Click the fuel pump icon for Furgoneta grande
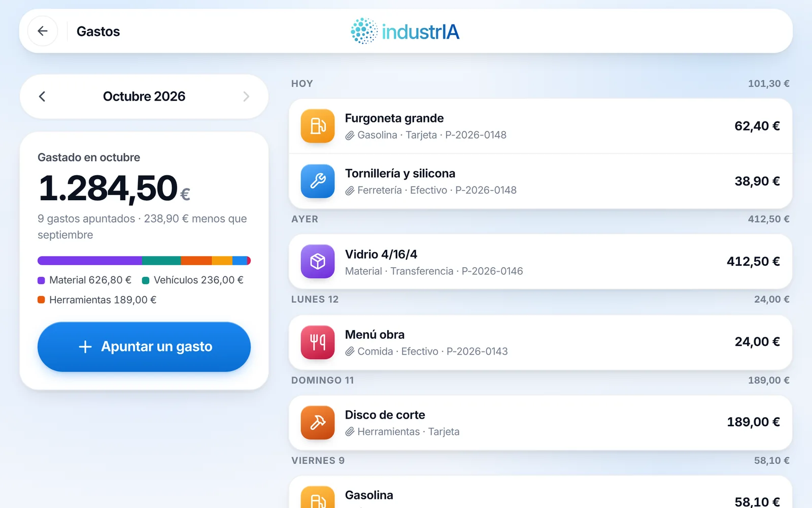 pyautogui.click(x=318, y=126)
